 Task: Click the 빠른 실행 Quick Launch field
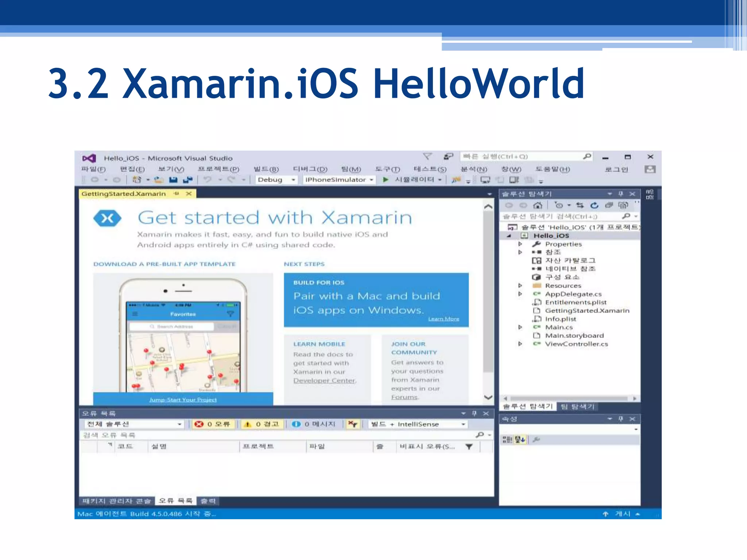[526, 156]
